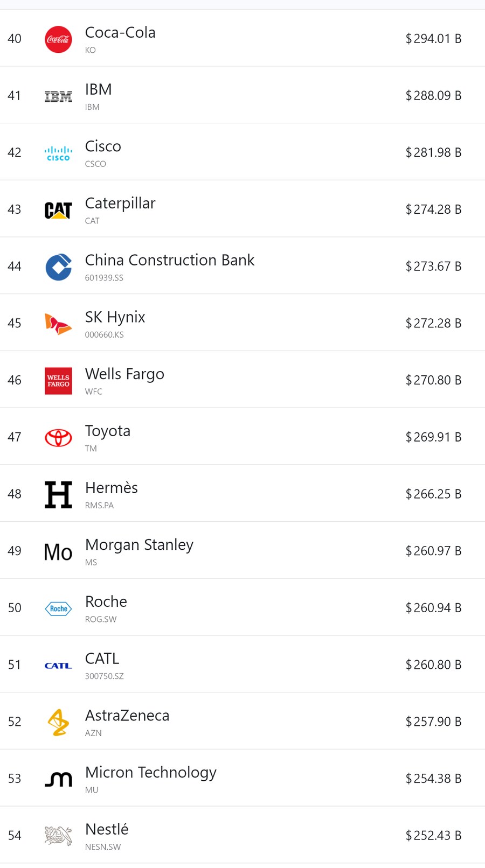Screen dimensions: 485x868
Task: Select the Wells Fargo red logo
Action: (58, 381)
